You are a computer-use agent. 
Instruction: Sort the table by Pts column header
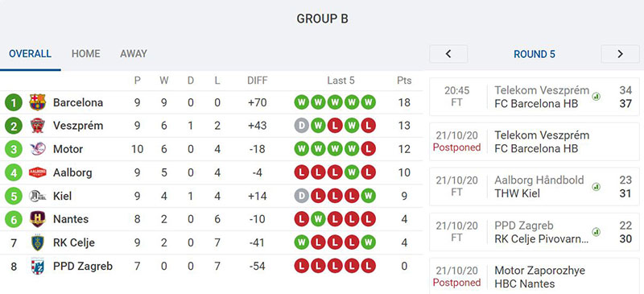[x=404, y=81]
